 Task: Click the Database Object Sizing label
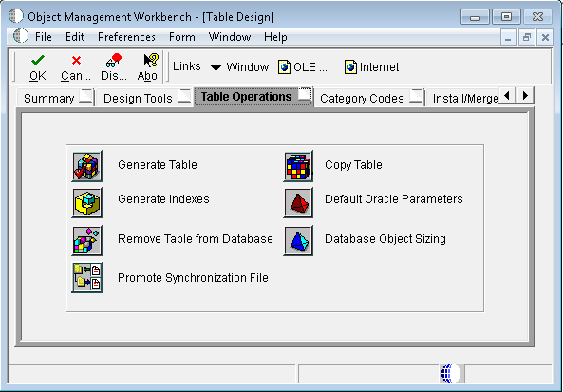pos(385,239)
